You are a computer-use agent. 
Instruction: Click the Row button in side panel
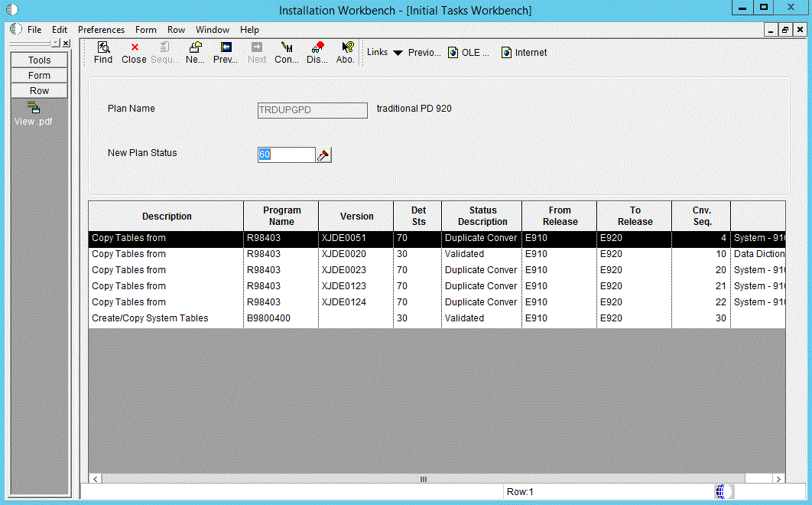coord(39,91)
